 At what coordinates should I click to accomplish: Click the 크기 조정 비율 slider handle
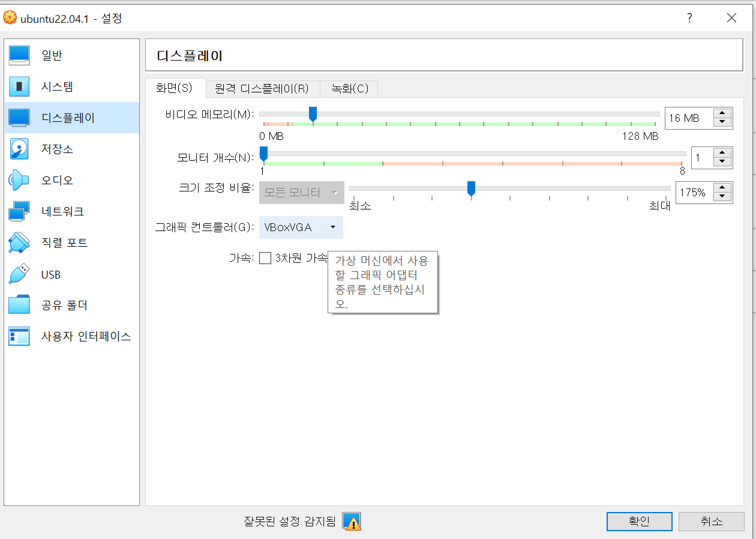[x=471, y=188]
